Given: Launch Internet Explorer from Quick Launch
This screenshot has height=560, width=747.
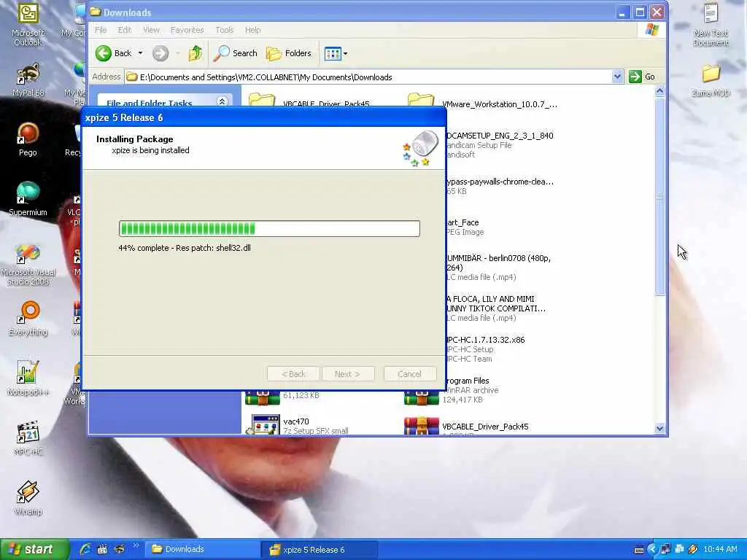Looking at the screenshot, I should 85,550.
